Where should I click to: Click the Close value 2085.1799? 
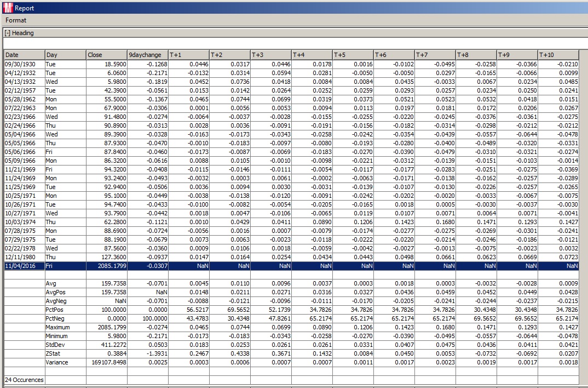click(107, 266)
